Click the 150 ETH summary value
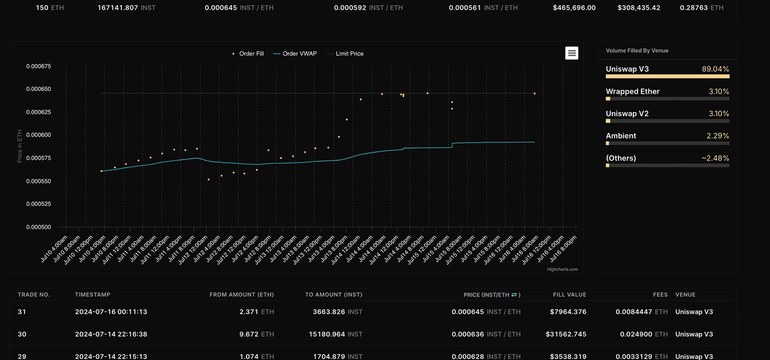 (x=50, y=8)
